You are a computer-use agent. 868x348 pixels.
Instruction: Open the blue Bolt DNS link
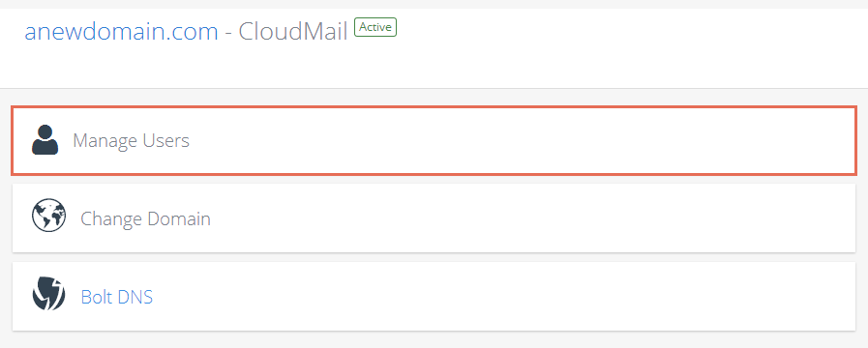pyautogui.click(x=117, y=297)
